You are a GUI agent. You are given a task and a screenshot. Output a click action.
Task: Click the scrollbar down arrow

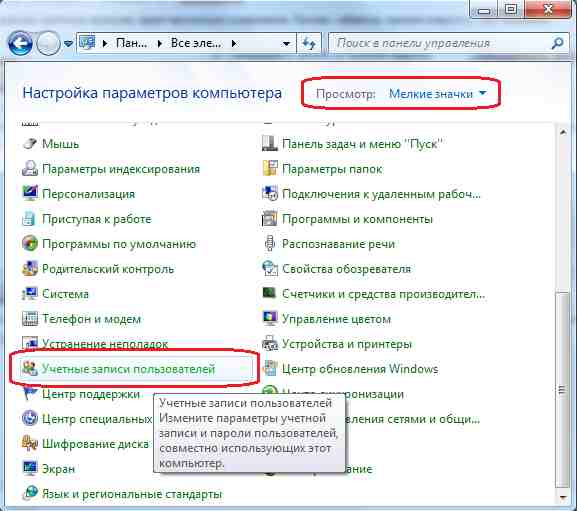[x=562, y=497]
